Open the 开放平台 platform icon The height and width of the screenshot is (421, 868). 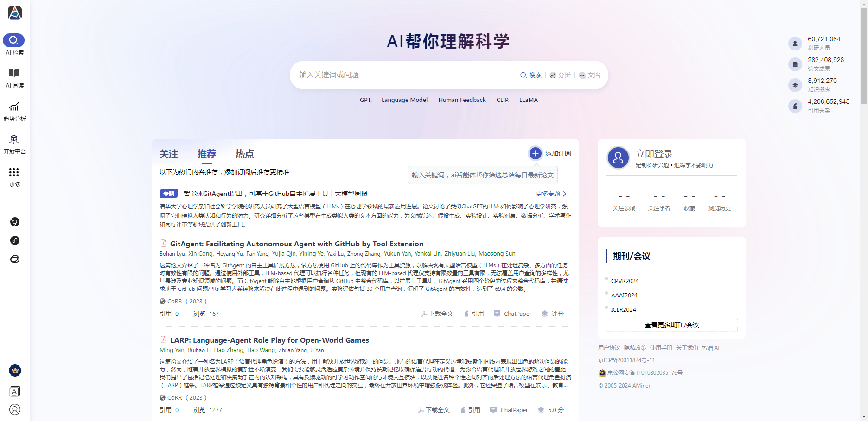click(x=14, y=139)
